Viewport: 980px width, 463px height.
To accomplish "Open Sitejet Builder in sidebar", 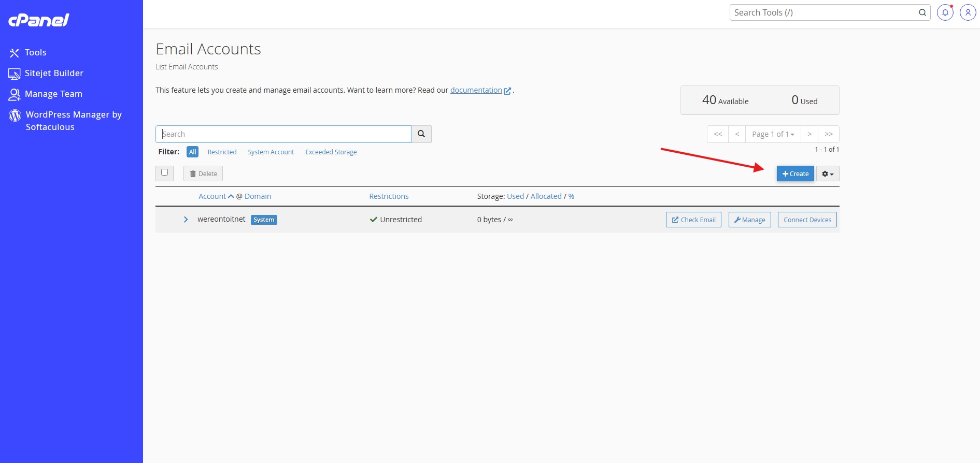I will point(54,73).
